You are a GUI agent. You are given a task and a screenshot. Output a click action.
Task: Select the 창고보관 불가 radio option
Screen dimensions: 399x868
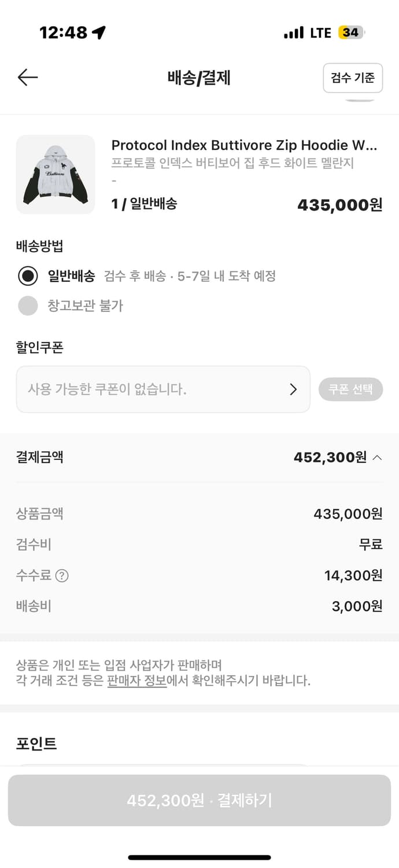click(x=28, y=306)
